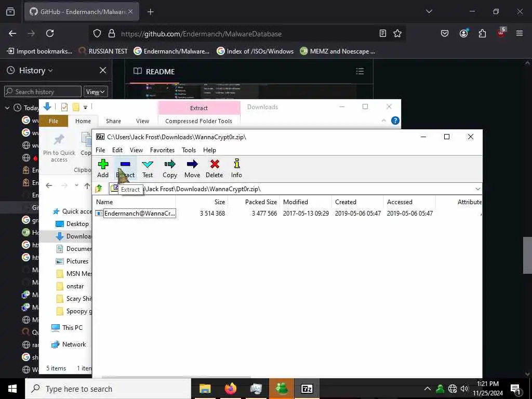Switch to View tab in Explorer ribbon

(x=142, y=121)
